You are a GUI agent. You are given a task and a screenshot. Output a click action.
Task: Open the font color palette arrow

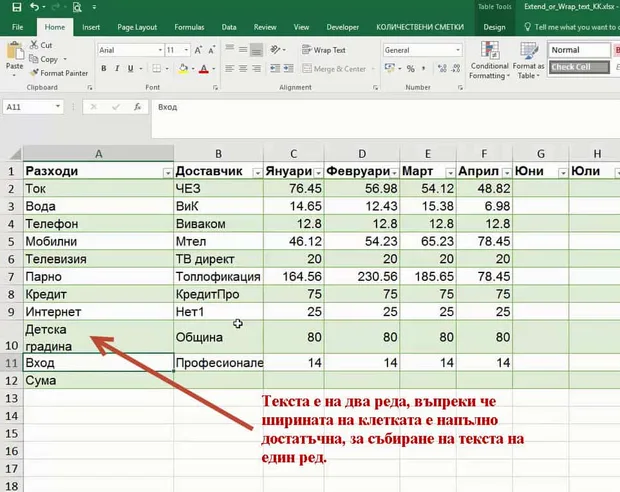point(214,69)
